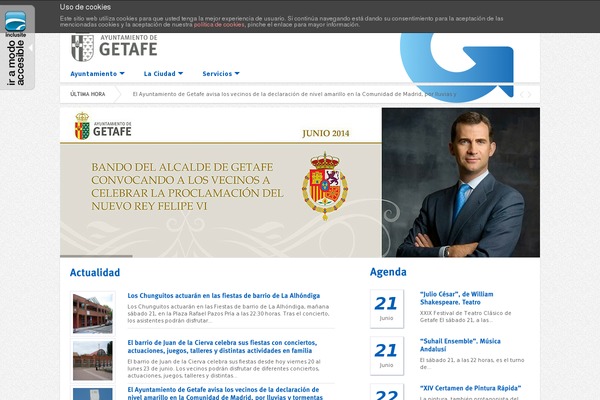The width and height of the screenshot is (600, 400).
Task: Open the nivel amarillo lluvias news article
Action: 225,393
